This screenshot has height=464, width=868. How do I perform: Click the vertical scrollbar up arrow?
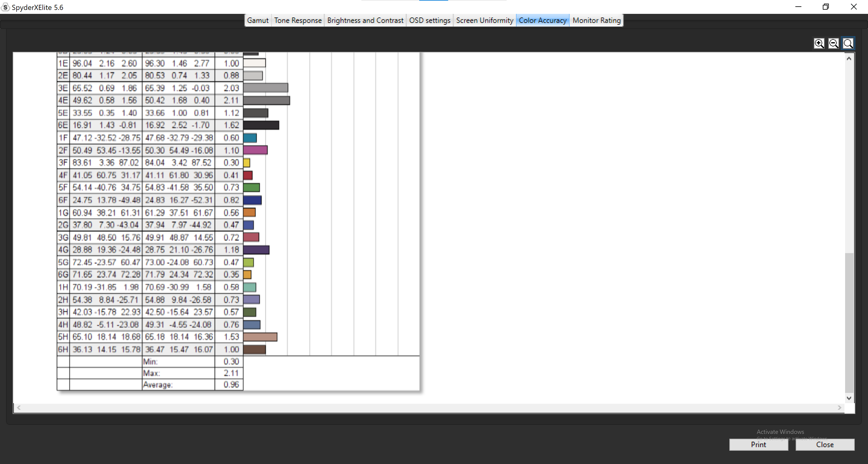[x=849, y=59]
